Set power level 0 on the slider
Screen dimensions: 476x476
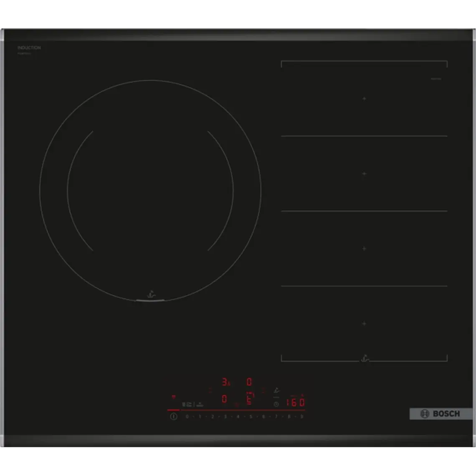(187, 416)
